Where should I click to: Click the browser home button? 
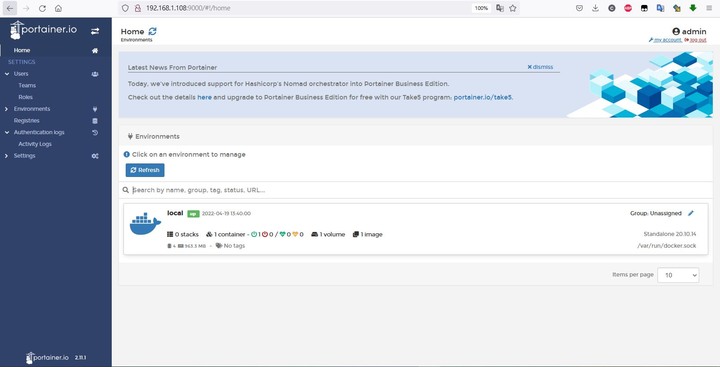[58, 8]
